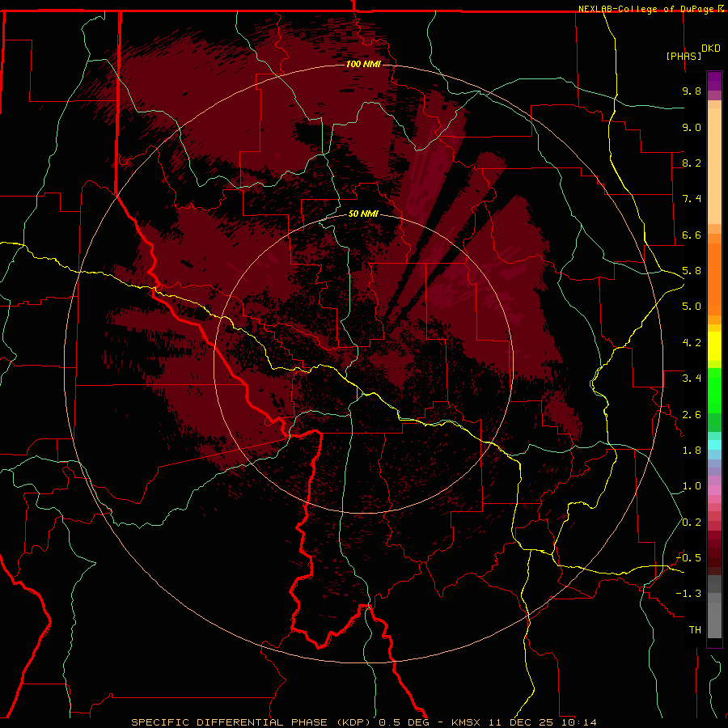The height and width of the screenshot is (728, 728).
Task: Click the "11 DEC 25" date text
Action: click(520, 722)
